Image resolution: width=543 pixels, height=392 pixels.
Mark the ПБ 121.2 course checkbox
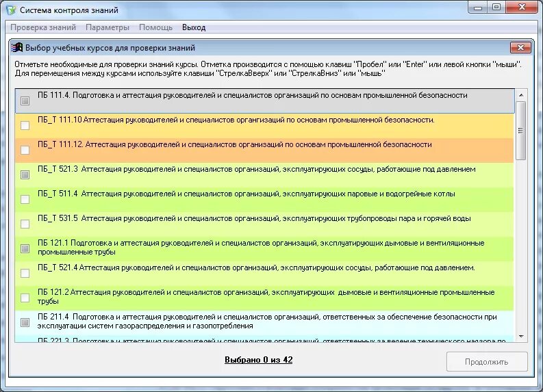coord(25,298)
